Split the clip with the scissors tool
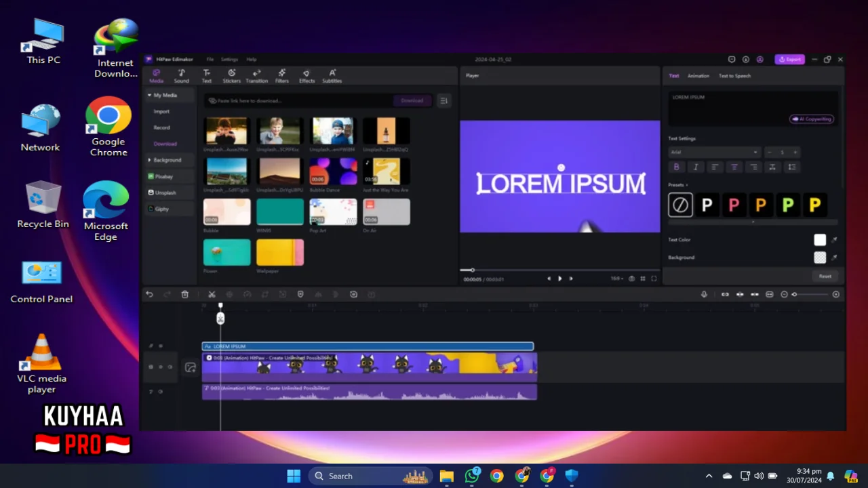This screenshot has height=488, width=868. coord(212,294)
